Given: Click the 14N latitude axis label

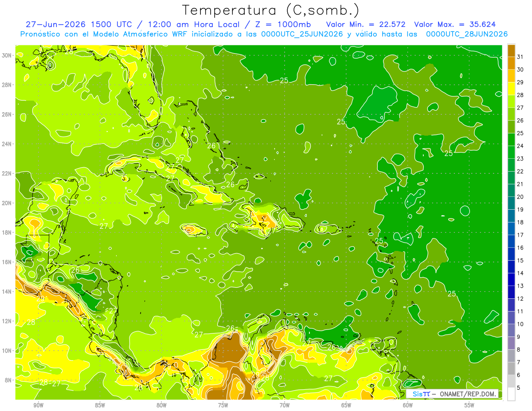Looking at the screenshot, I should 7,292.
